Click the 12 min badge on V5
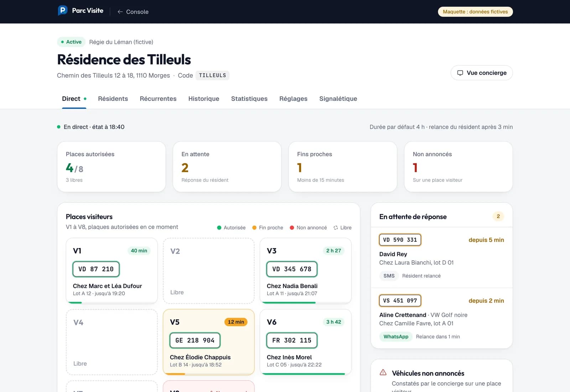Viewport: 570px width, 392px height. point(236,322)
